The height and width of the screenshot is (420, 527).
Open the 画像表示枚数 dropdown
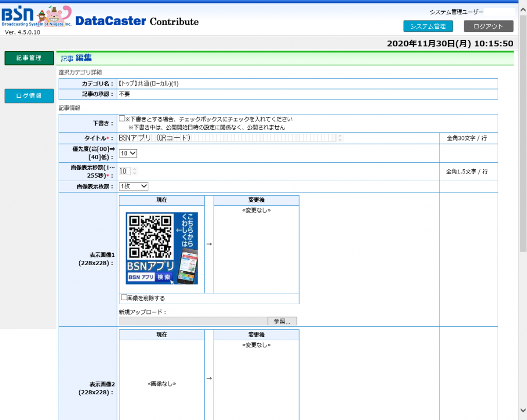click(x=133, y=186)
